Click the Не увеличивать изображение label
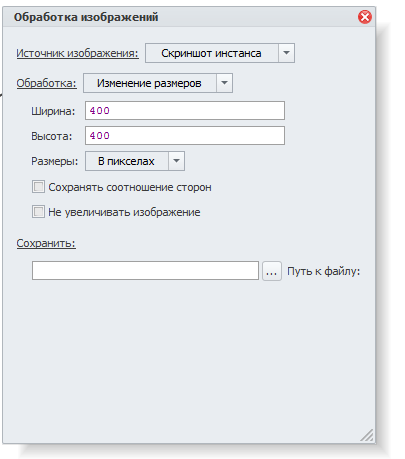405x459 pixels. pos(124,212)
